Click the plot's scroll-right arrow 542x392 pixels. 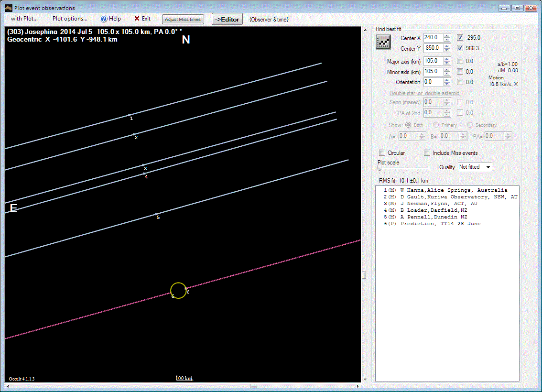click(x=358, y=386)
